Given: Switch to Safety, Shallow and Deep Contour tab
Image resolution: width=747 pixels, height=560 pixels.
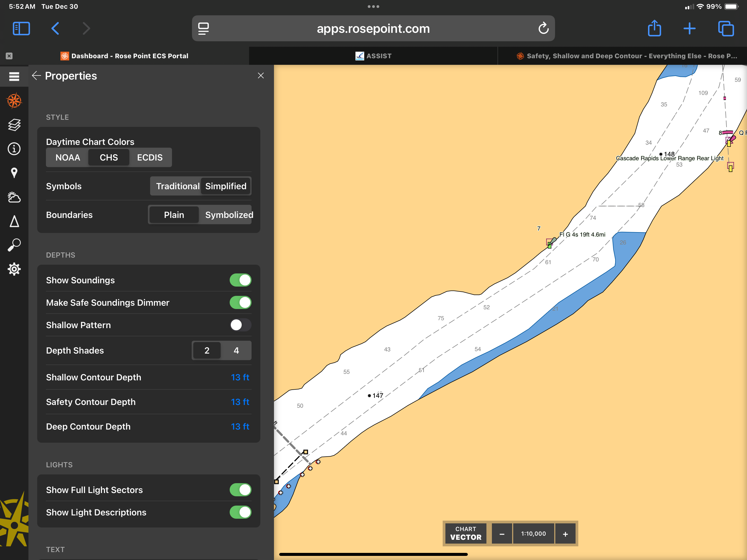Looking at the screenshot, I should pos(627,56).
